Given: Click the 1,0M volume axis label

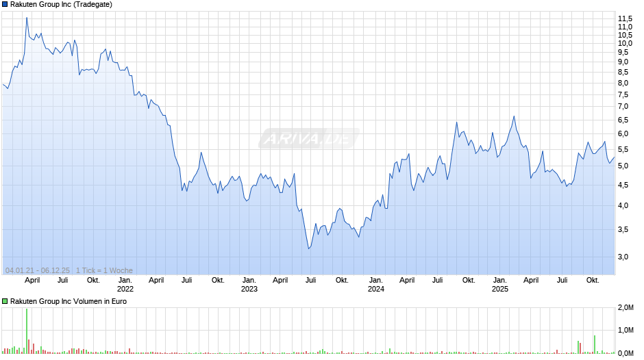Looking at the screenshot, I should [626, 331].
